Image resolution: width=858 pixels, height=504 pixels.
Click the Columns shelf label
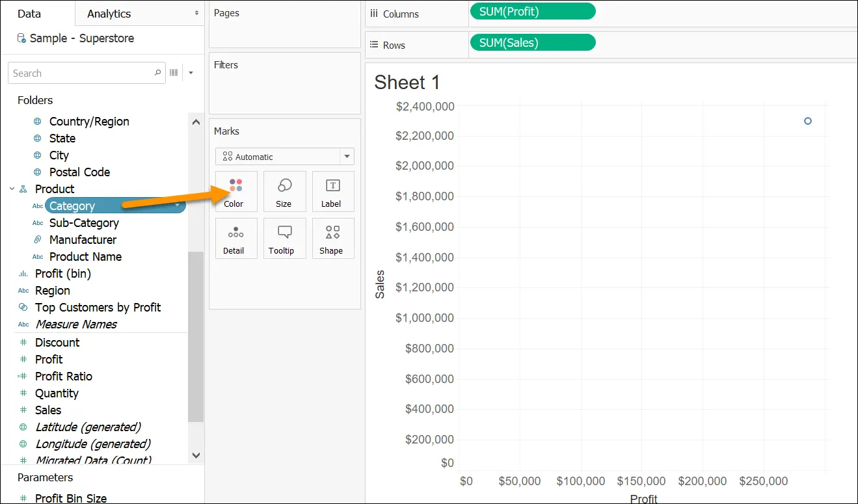[401, 14]
